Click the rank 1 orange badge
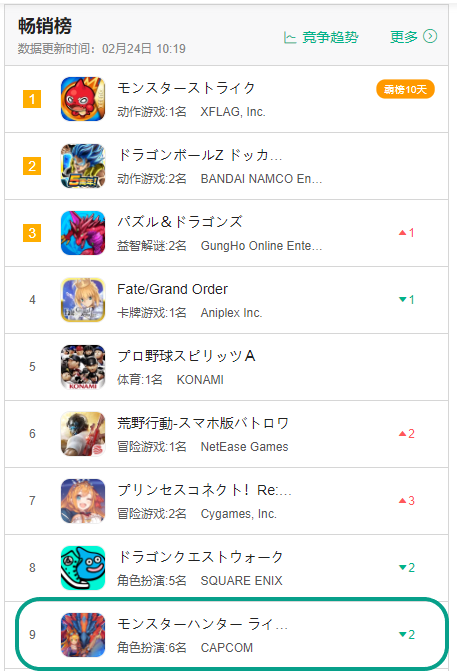This screenshot has height=671, width=457. (32, 99)
